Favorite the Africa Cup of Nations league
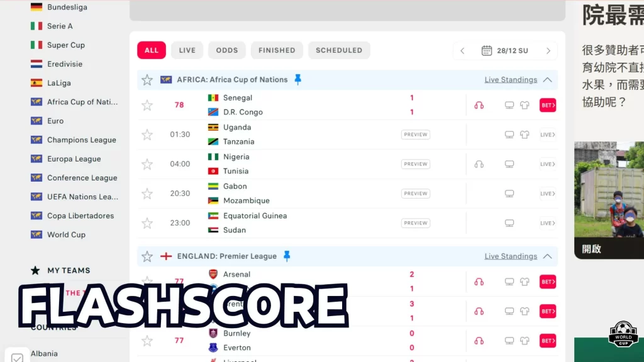The height and width of the screenshot is (362, 644). [x=147, y=80]
